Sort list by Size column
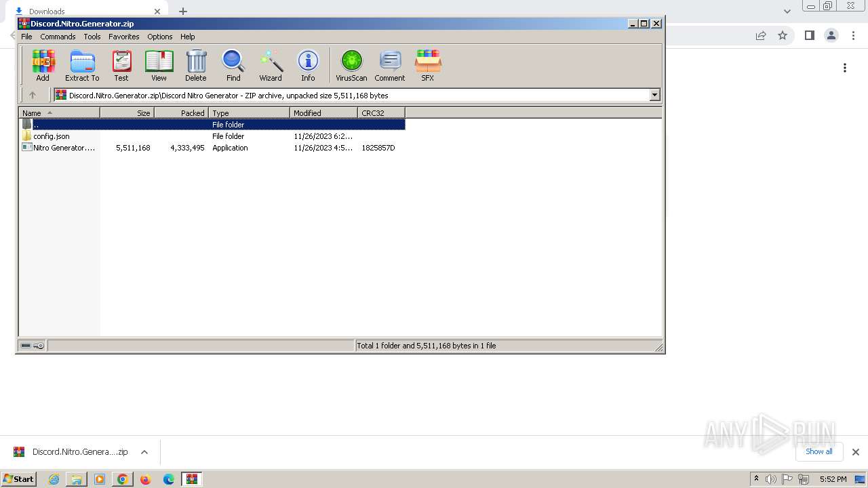 (x=127, y=113)
